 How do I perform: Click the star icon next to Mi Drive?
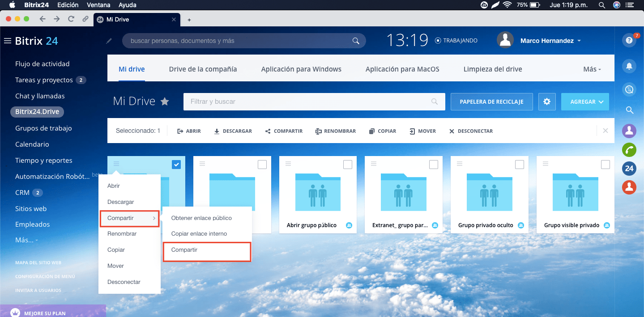tap(165, 101)
